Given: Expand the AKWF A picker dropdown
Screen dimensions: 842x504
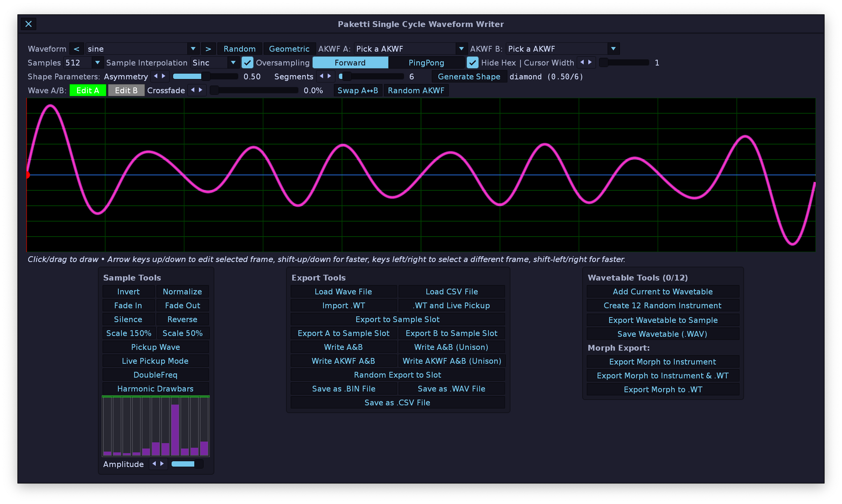Looking at the screenshot, I should pos(461,49).
